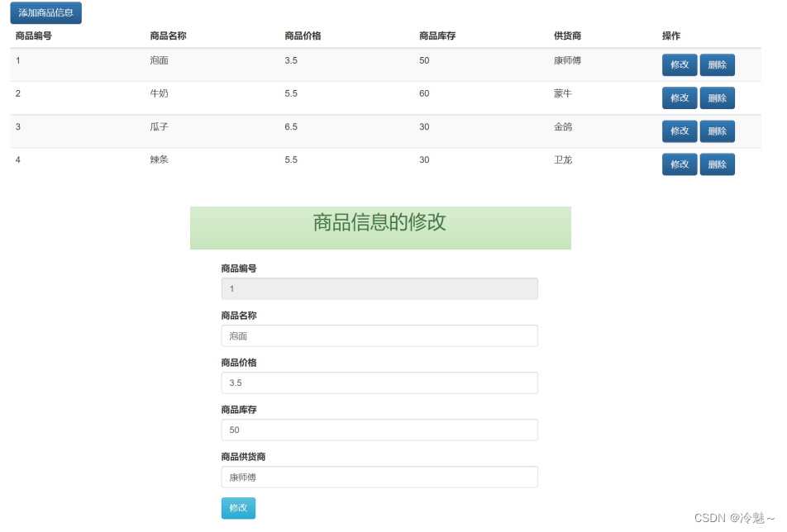Image resolution: width=787 pixels, height=532 pixels.
Task: Click the 金鸽 supplier cell
Action: 563,127
